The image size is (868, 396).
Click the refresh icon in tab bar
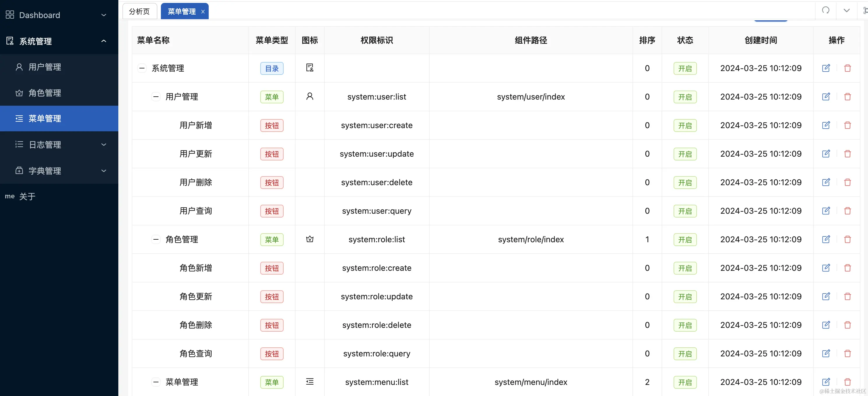click(825, 10)
